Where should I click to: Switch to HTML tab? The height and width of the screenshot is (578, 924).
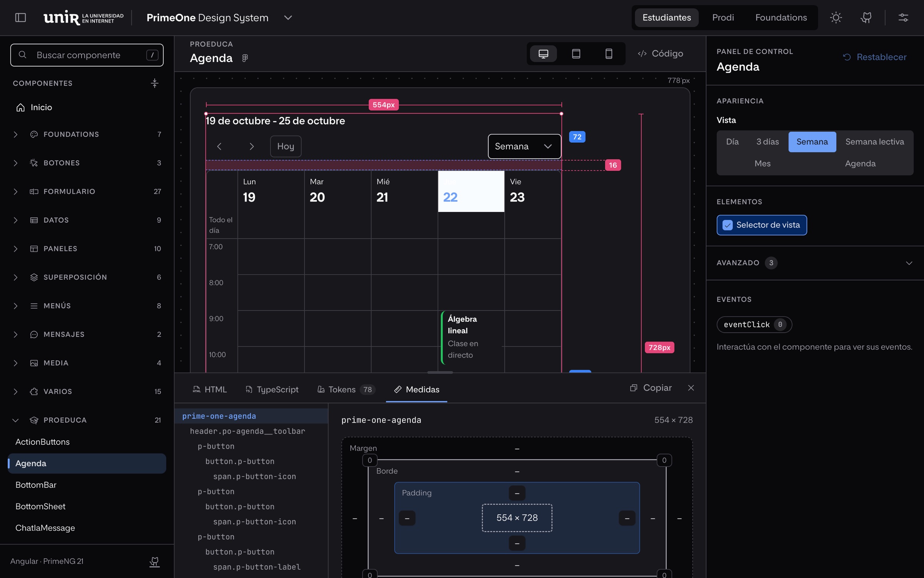210,390
